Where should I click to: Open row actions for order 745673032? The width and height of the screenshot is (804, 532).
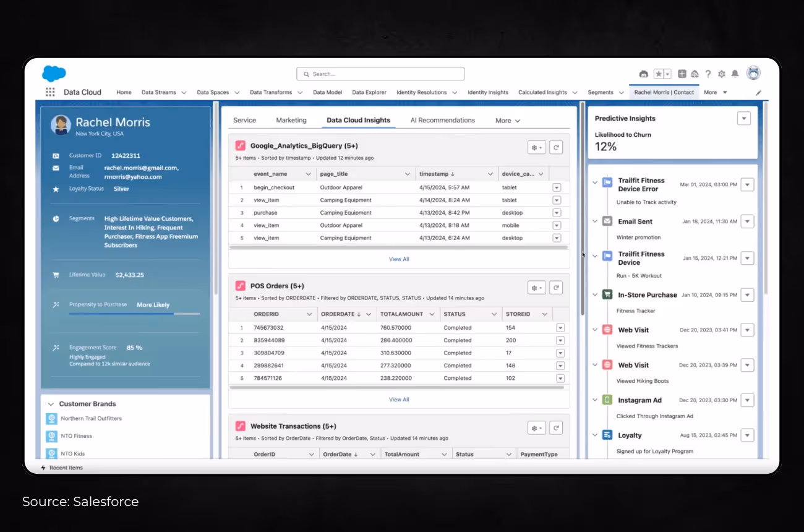[560, 328]
